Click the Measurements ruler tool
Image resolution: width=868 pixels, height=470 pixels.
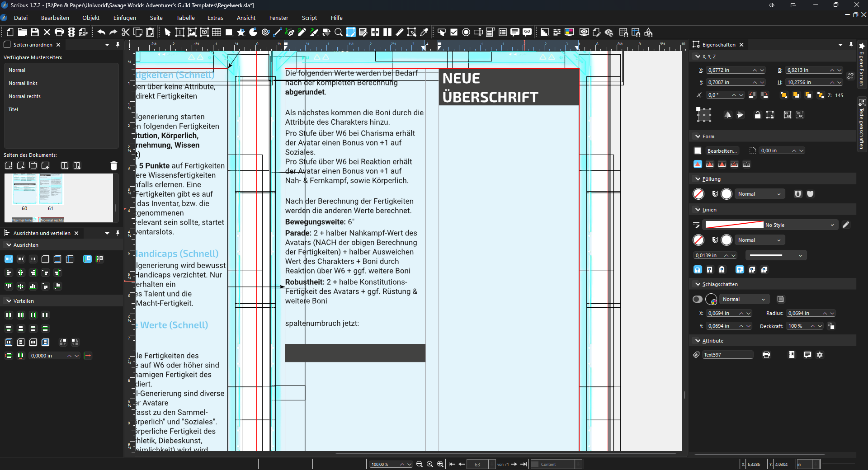point(400,32)
